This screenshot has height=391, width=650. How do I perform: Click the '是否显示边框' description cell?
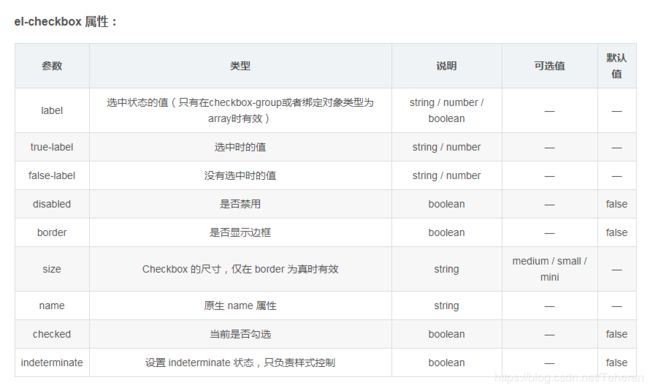point(240,233)
